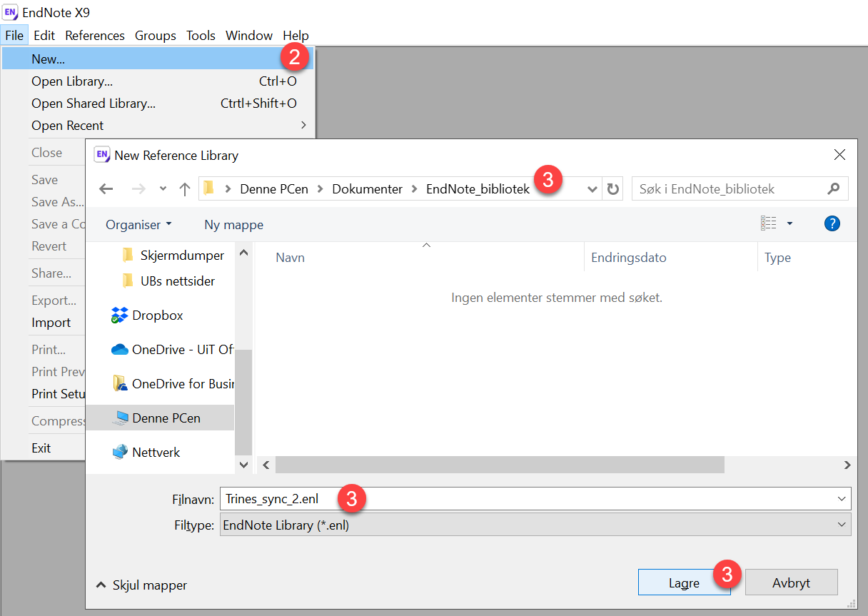The height and width of the screenshot is (616, 868).
Task: Select Dropbox in the navigation pane
Action: (x=157, y=315)
